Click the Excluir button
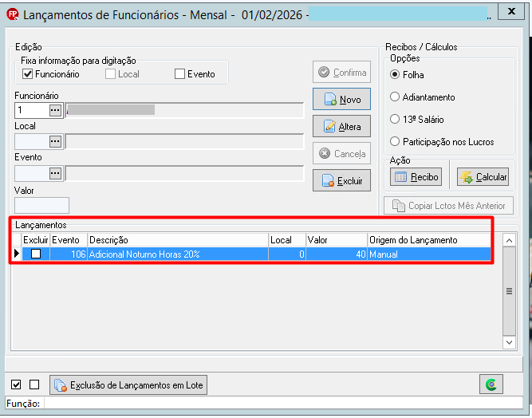 point(341,180)
